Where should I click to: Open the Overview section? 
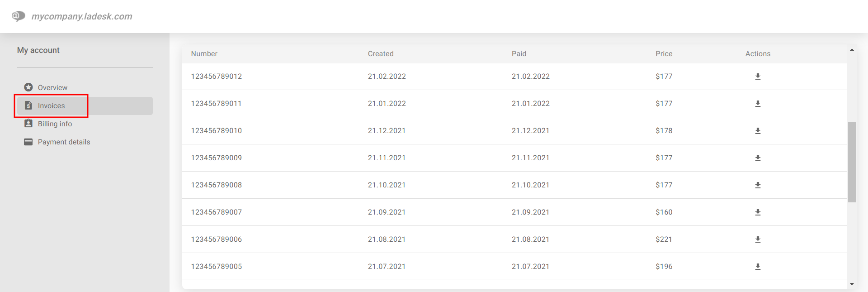tap(52, 87)
